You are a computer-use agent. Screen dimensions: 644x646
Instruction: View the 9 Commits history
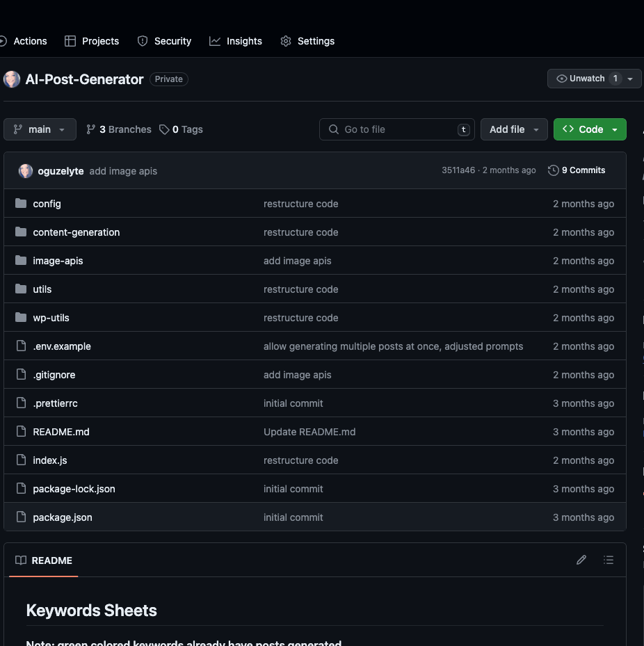pyautogui.click(x=577, y=170)
